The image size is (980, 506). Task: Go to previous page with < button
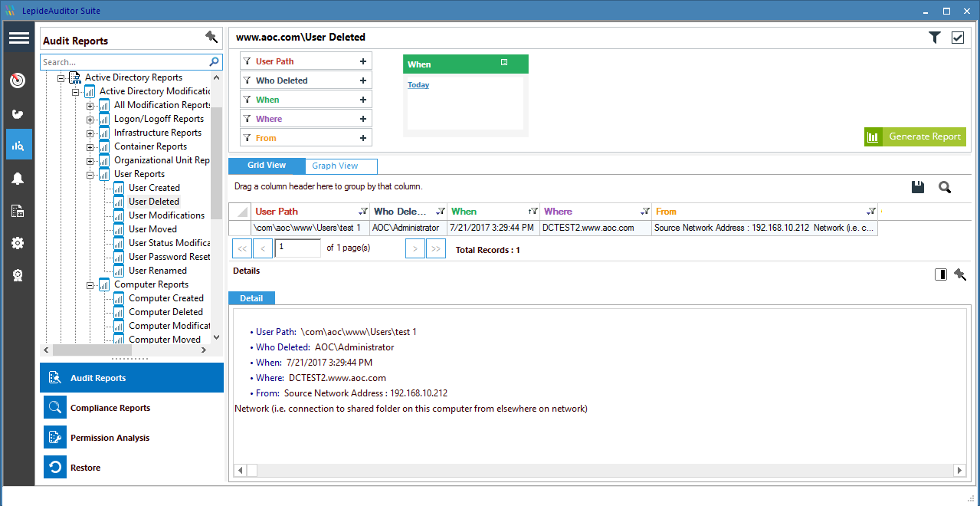(x=263, y=248)
